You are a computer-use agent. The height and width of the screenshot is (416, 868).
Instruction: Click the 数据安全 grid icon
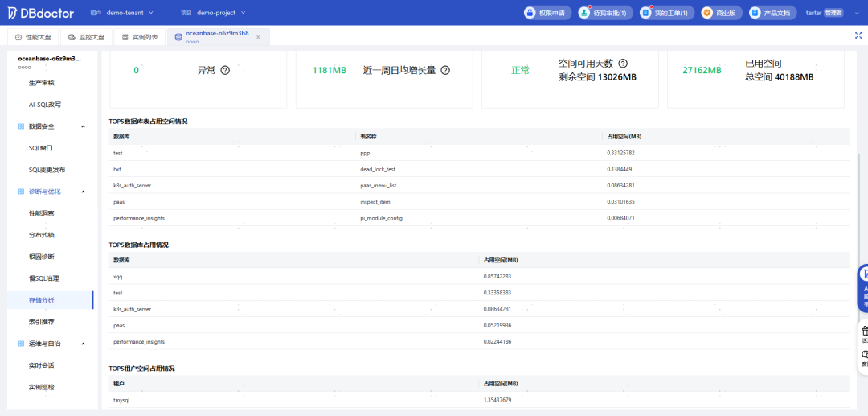tap(21, 126)
